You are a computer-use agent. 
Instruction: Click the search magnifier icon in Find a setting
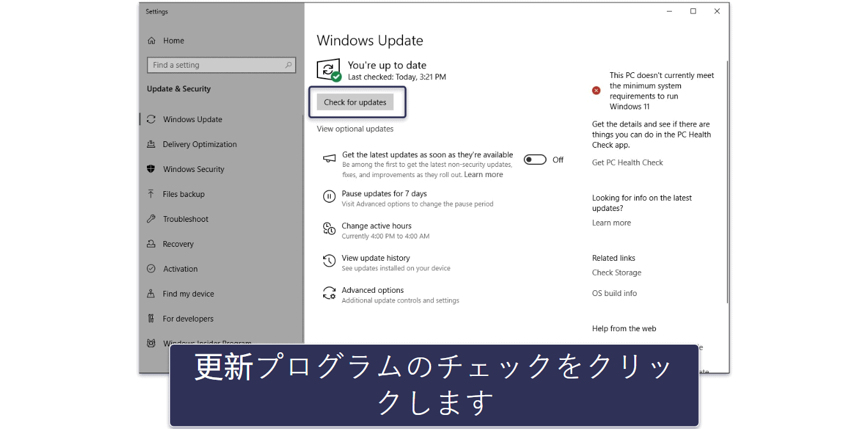pyautogui.click(x=289, y=65)
